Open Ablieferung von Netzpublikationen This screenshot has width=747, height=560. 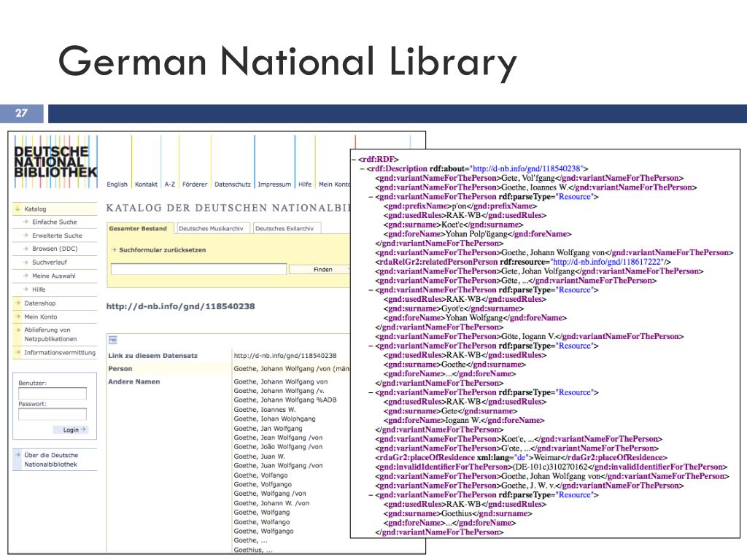click(x=50, y=334)
